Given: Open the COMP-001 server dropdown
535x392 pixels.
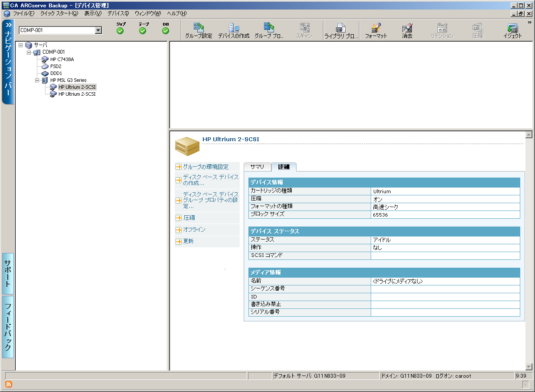Looking at the screenshot, I should pos(98,30).
